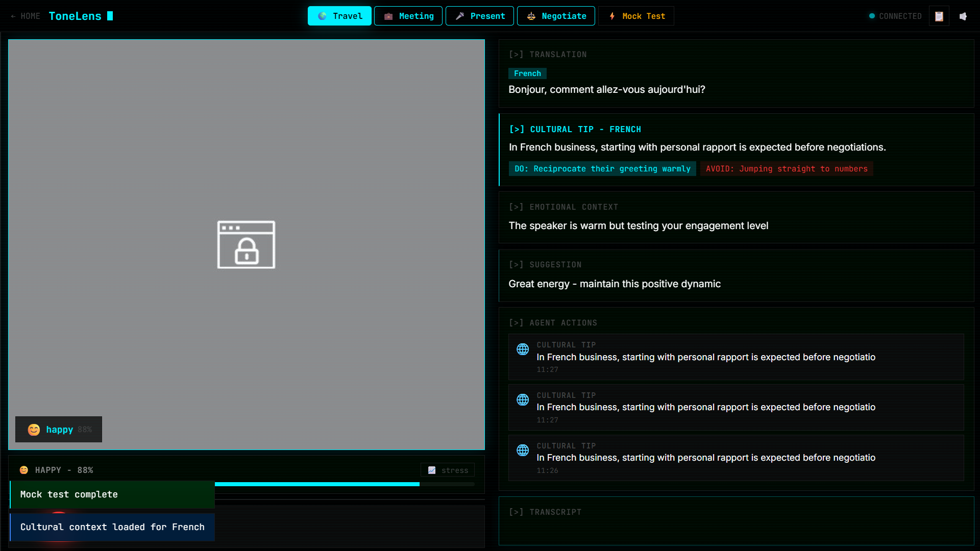980x551 pixels.
Task: Run the Mock Test button
Action: pos(636,16)
